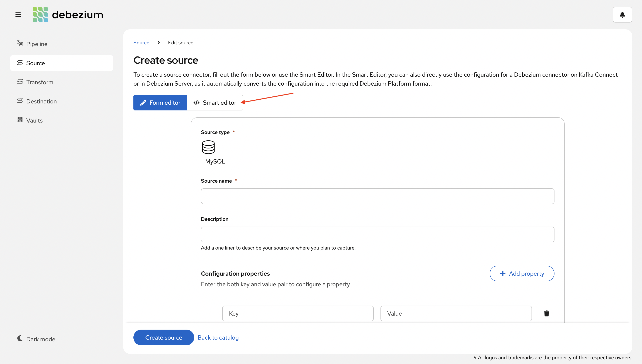Click the Edit source breadcrumb text
The width and height of the screenshot is (642, 364).
point(181,43)
